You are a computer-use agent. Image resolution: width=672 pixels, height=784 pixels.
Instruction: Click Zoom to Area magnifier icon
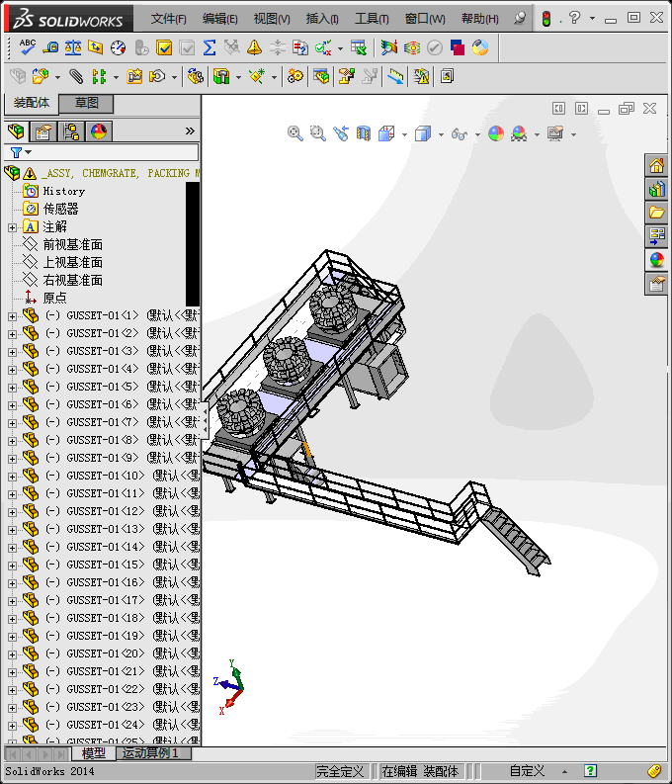click(x=318, y=133)
